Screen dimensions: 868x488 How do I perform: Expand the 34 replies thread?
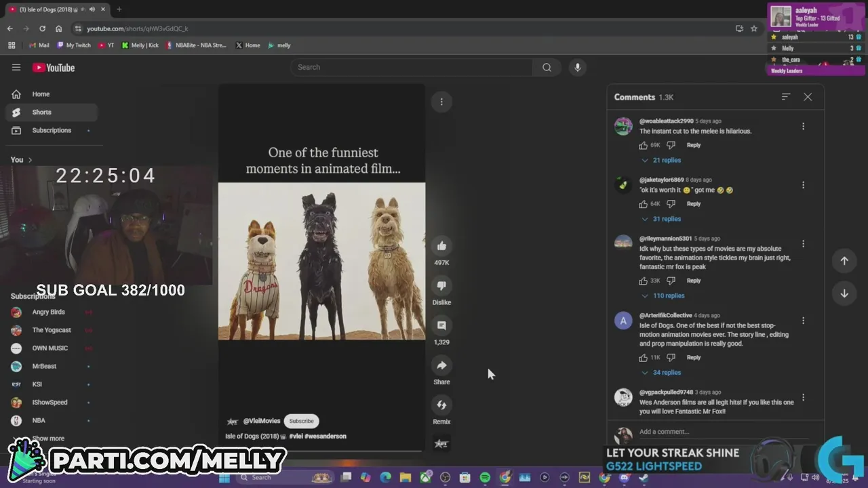pos(661,373)
